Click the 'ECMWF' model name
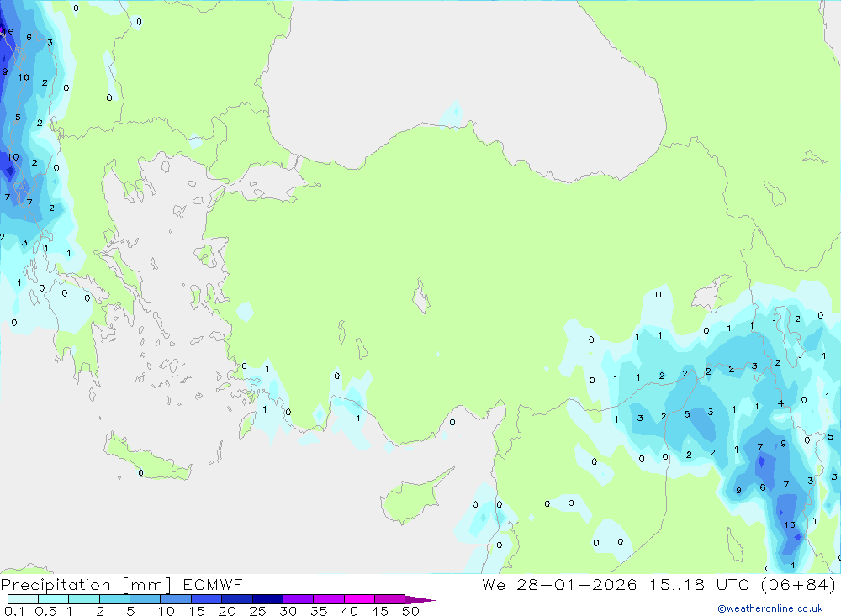The height and width of the screenshot is (616, 841). click(x=213, y=584)
